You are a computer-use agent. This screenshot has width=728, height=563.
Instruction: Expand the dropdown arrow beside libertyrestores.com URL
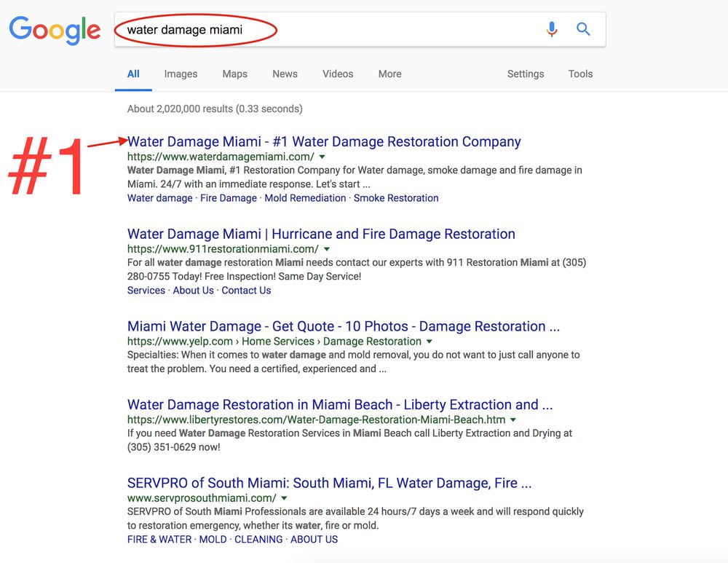tap(513, 420)
